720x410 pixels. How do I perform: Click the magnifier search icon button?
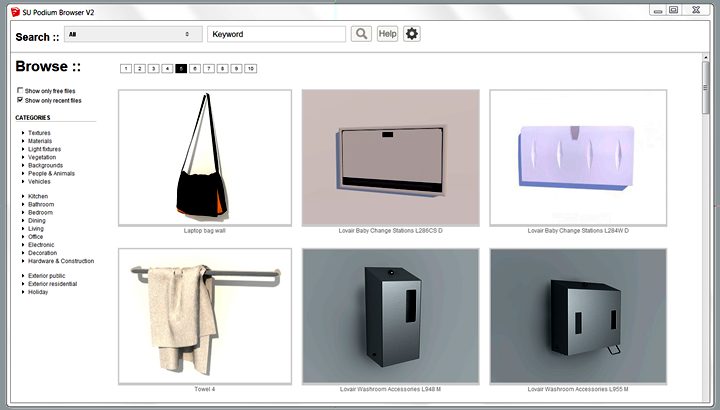[361, 34]
